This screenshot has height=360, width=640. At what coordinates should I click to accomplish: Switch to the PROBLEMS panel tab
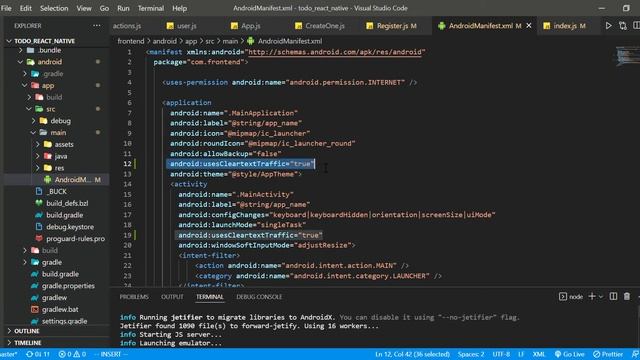pos(134,297)
